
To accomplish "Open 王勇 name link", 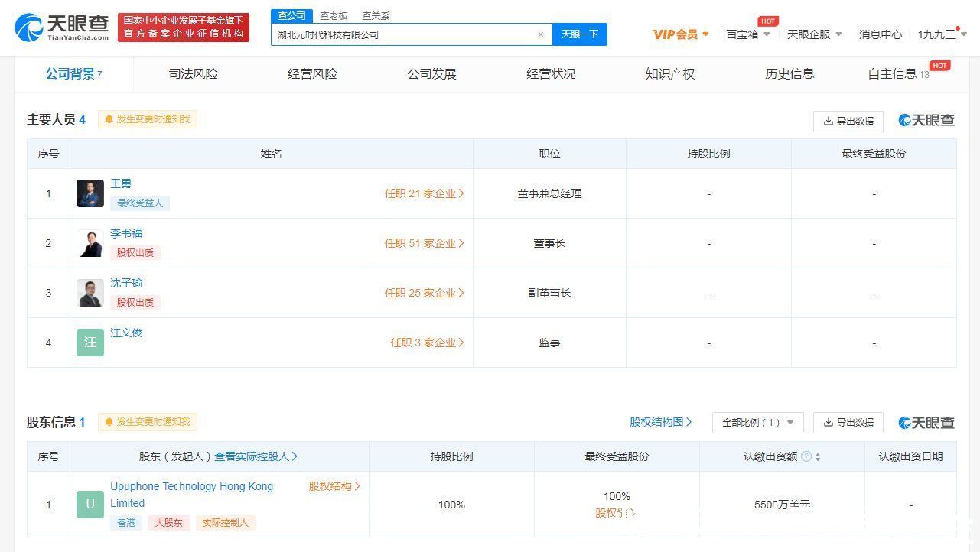I will coord(121,183).
